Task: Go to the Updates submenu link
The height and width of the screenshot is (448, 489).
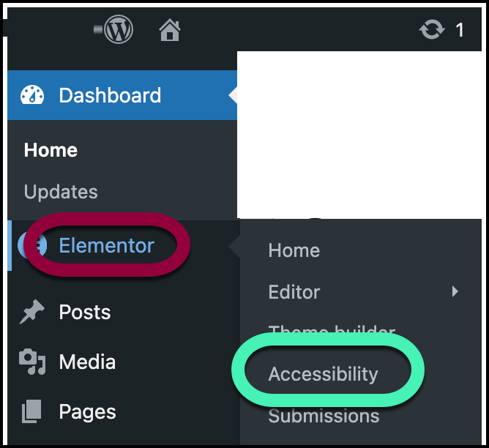Action: pos(61,192)
